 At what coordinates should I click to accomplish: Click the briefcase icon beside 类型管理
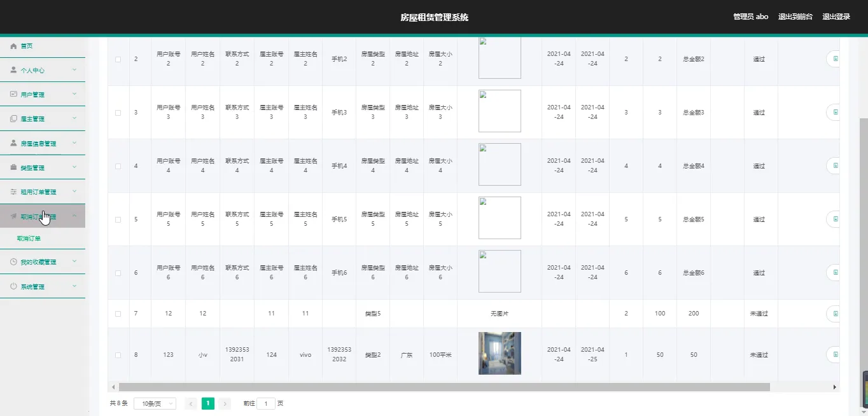13,167
